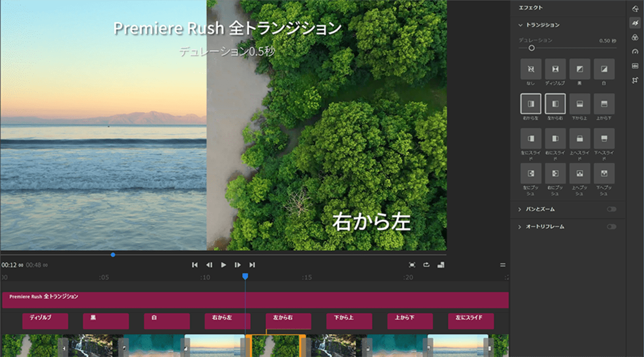Viewport: 644px width, 357px height.
Task: Expand the オートリフレーム section
Action: coord(520,227)
